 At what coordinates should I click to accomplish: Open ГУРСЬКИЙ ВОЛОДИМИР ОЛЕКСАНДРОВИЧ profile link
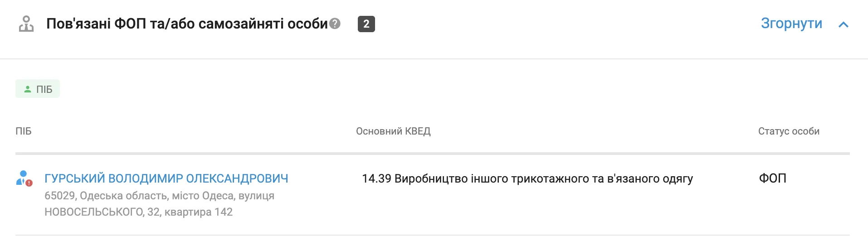coord(166,178)
